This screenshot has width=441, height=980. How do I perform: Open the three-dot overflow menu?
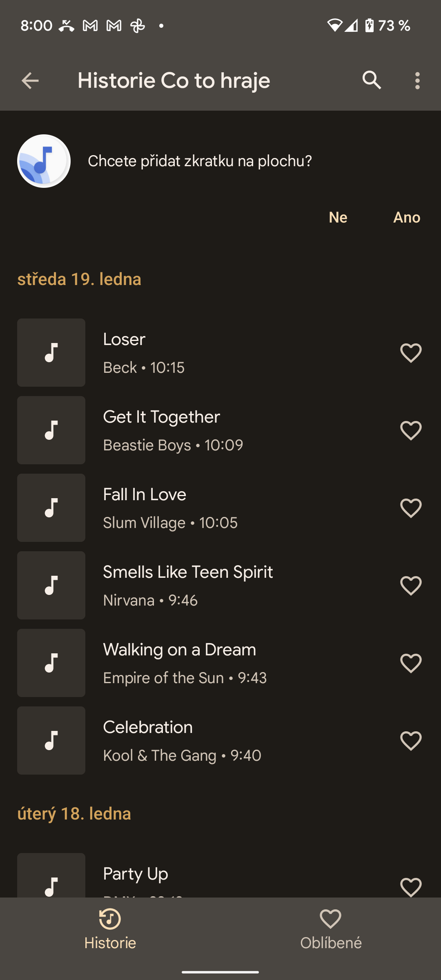coord(417,80)
